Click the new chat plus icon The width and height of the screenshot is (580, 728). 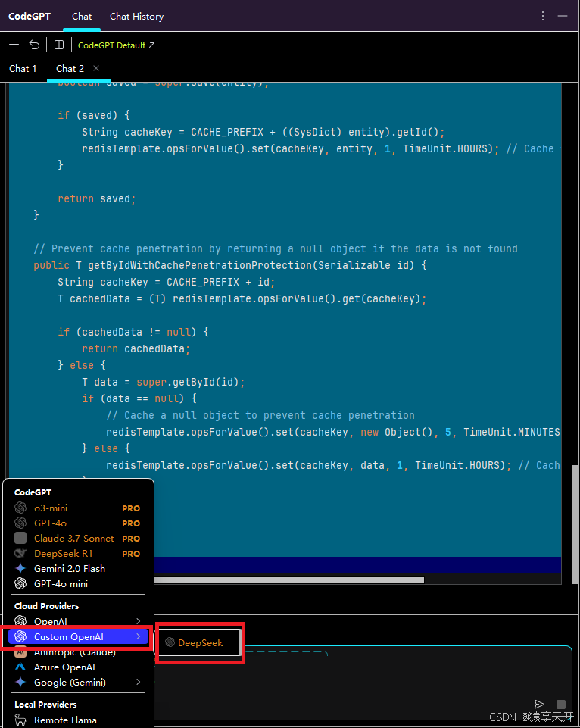coord(14,45)
